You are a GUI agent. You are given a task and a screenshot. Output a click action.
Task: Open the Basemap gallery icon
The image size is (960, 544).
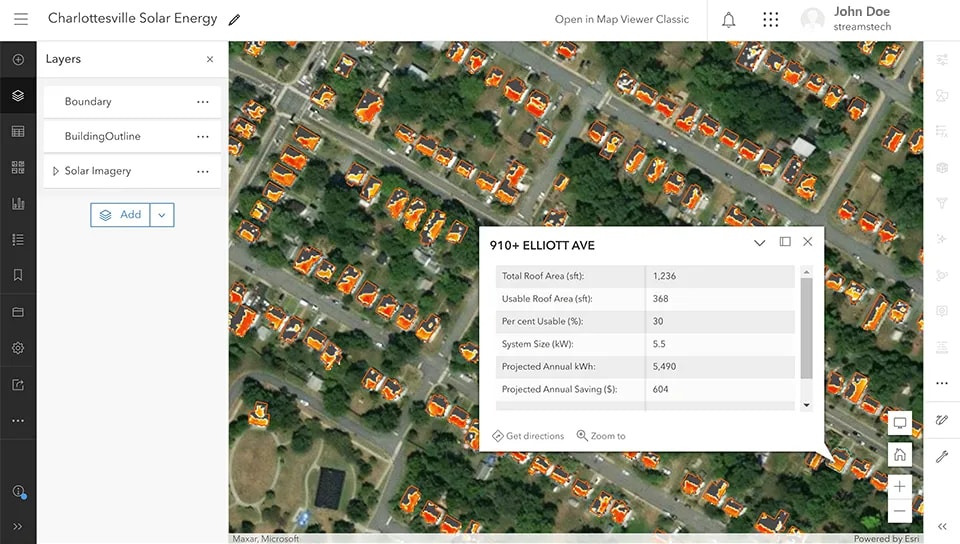pos(18,167)
